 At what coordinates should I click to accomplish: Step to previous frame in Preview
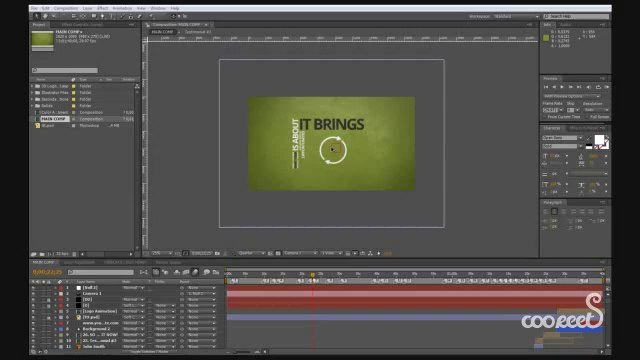(554, 87)
